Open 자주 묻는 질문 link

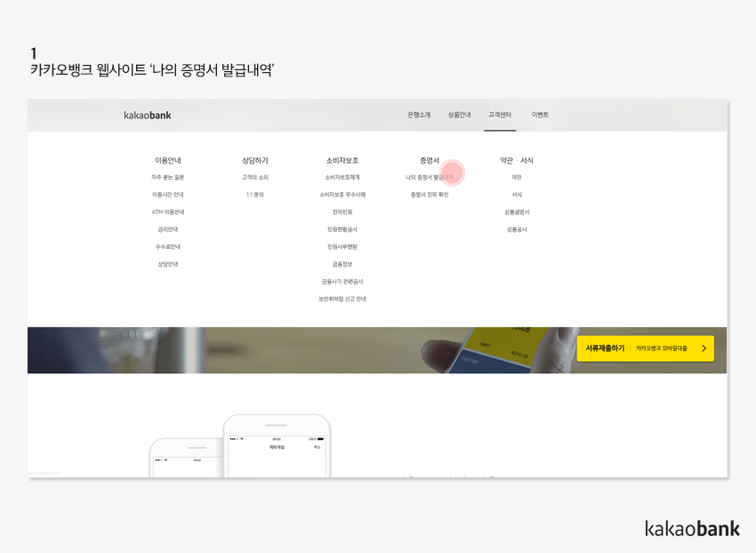(168, 178)
